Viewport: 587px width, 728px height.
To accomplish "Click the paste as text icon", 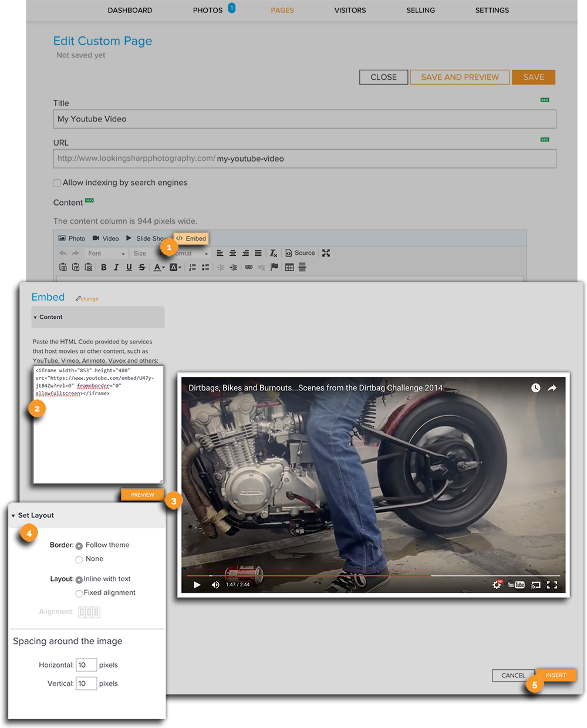I will point(76,267).
